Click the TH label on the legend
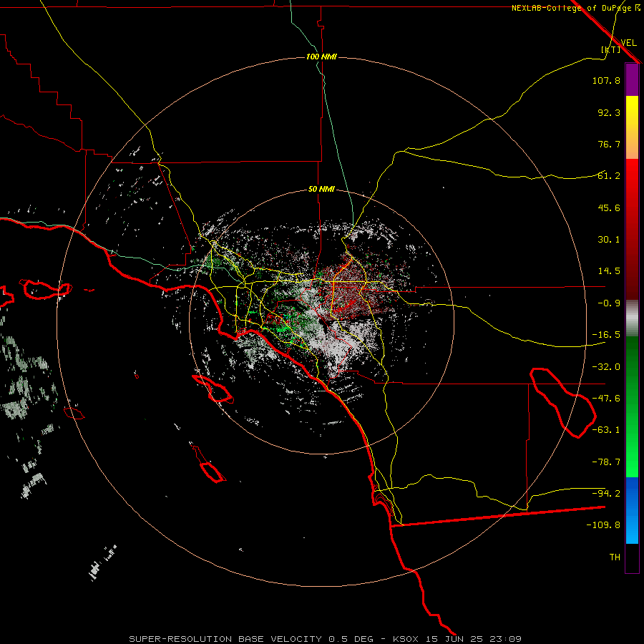The width and height of the screenshot is (644, 644). [x=615, y=557]
